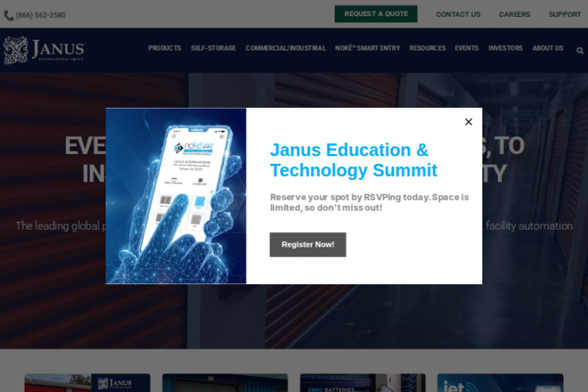This screenshot has height=392, width=588.
Task: Click the Janus International logo
Action: coord(44,50)
